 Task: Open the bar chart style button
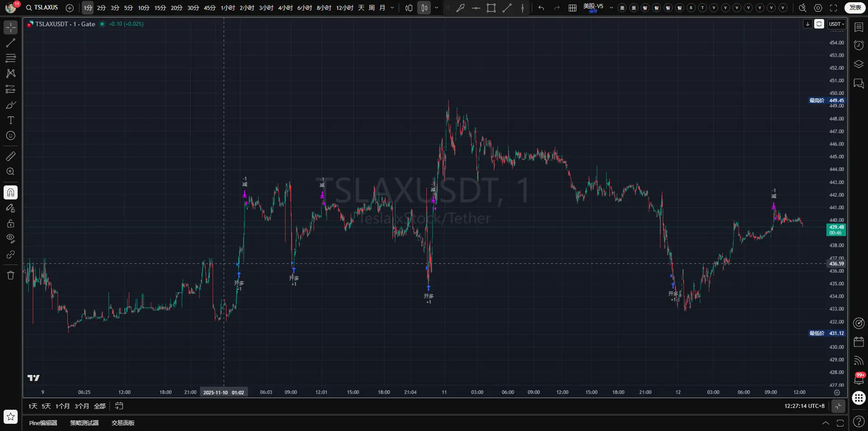pos(409,8)
